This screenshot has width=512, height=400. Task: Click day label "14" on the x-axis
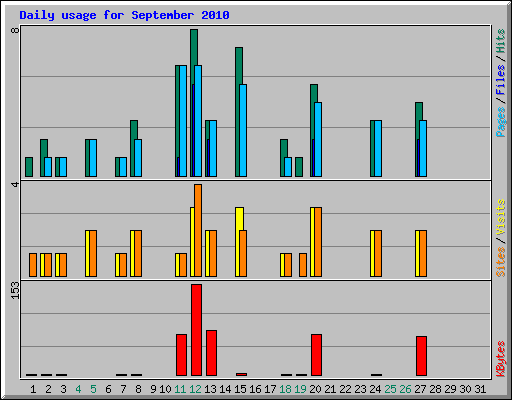225,389
